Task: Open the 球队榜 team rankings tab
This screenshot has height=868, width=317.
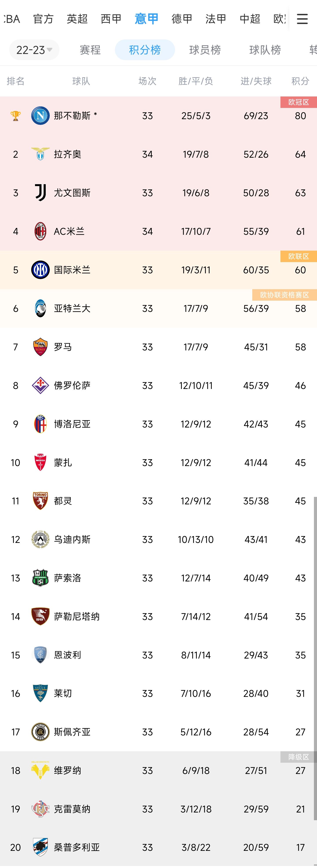Action: [265, 50]
